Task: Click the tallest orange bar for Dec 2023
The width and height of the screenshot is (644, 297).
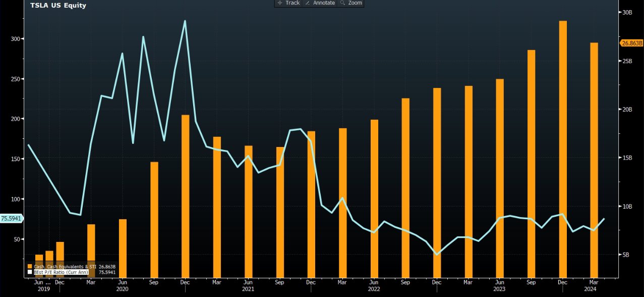Action: click(x=563, y=149)
